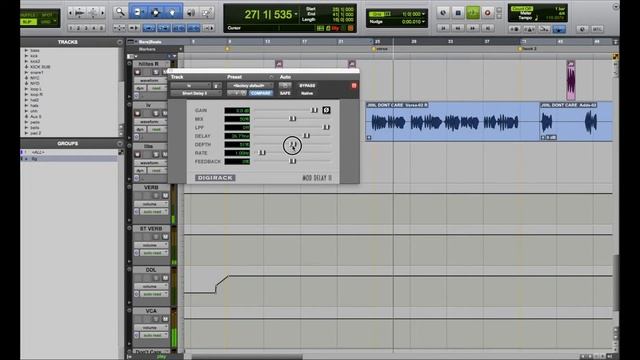
Task: Open the main counter format dropdown
Action: [296, 14]
